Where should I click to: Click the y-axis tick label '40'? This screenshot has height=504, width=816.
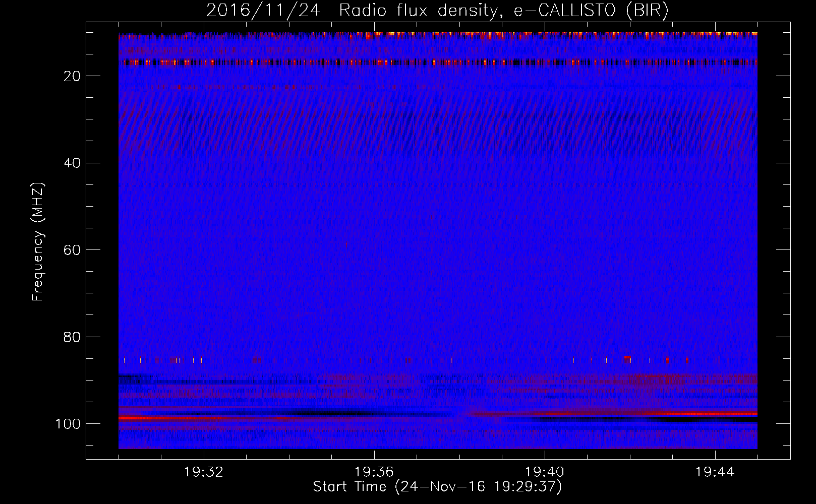(72, 163)
